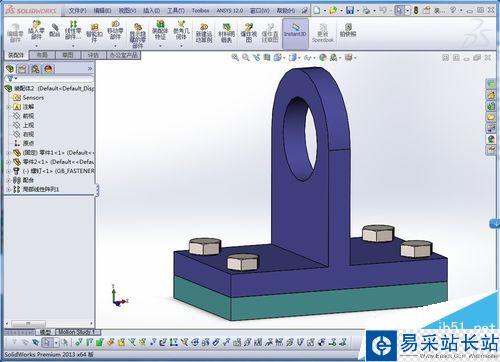Screen dimensions: 500x362
Task: Click the FeatureManager design tree tab icon
Action: click(x=10, y=69)
